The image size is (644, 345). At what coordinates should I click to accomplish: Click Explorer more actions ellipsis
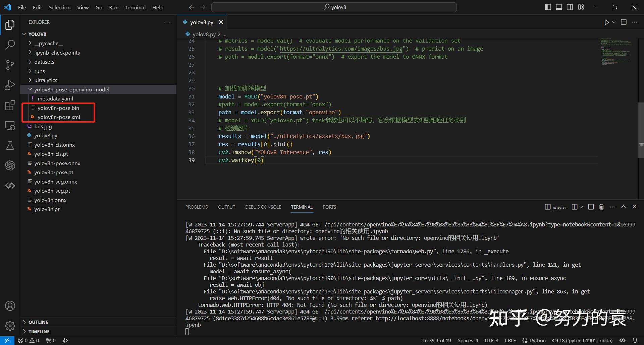point(167,22)
